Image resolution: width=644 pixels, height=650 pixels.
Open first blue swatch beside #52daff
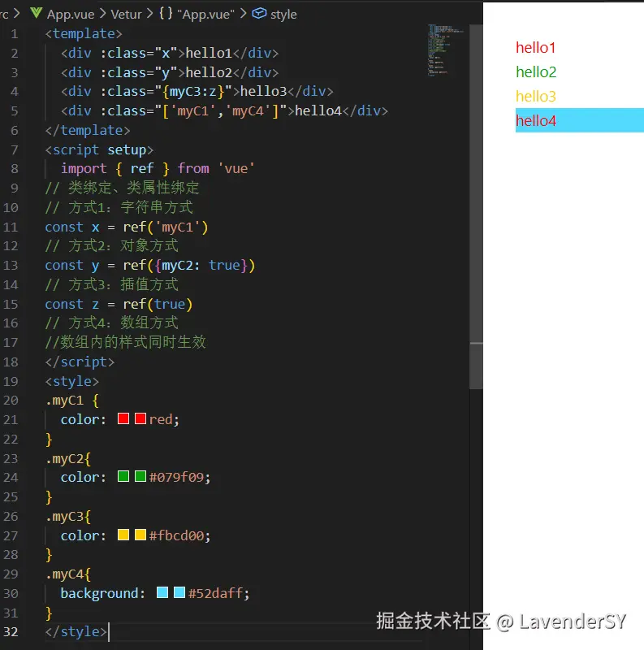tap(162, 593)
